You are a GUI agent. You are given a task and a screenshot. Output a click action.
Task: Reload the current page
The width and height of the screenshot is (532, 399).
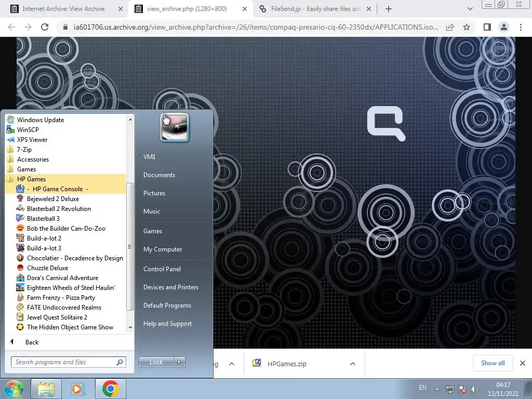tap(45, 27)
